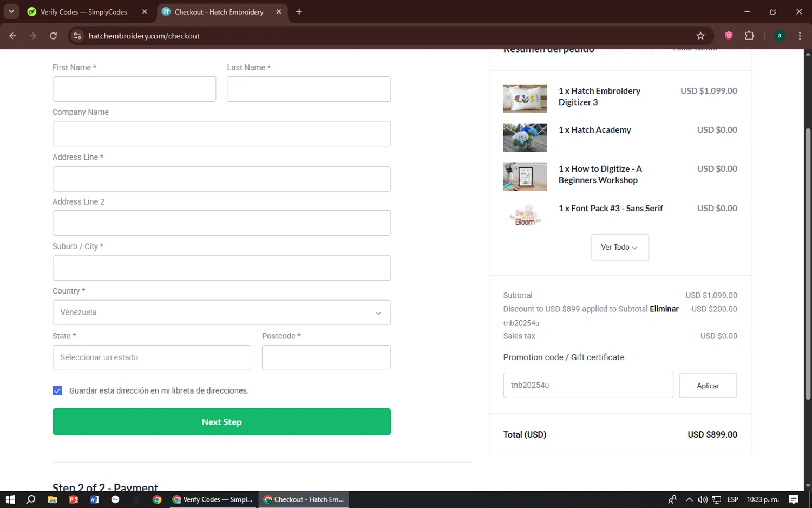Open network status in system tray
The width and height of the screenshot is (812, 508).
pyautogui.click(x=716, y=499)
